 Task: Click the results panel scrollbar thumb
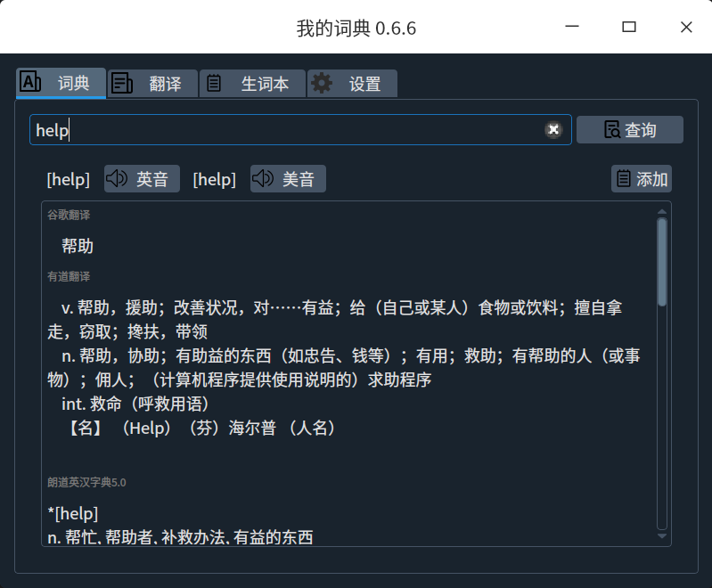(x=661, y=262)
